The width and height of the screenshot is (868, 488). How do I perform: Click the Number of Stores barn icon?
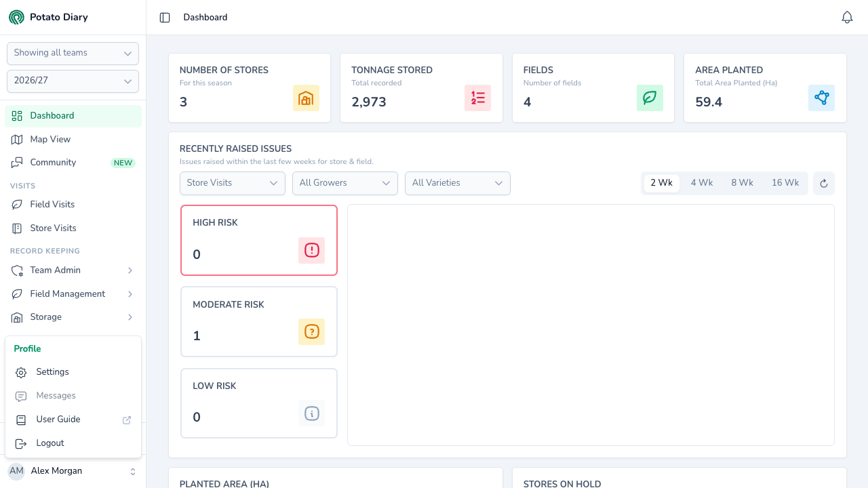point(306,98)
